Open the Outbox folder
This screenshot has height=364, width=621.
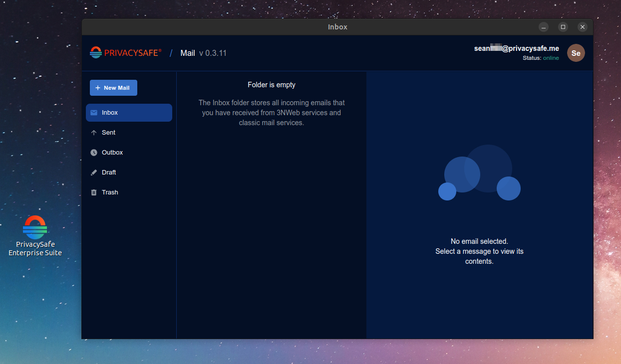[129, 153]
